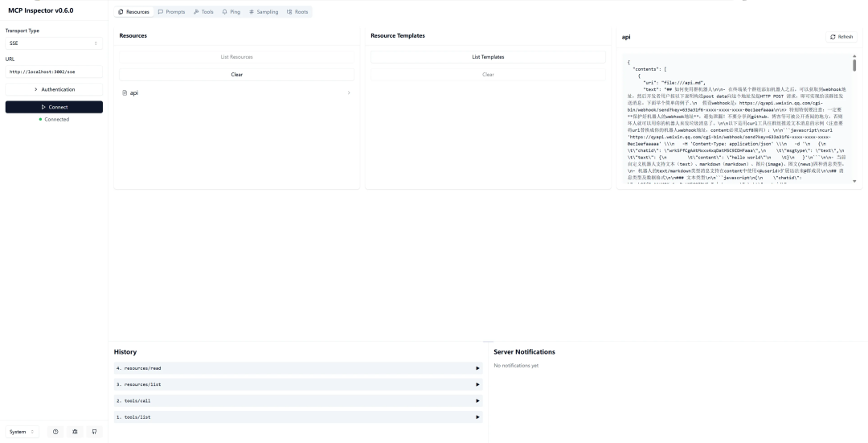Screen dimensions: 868x443
Task: Switch to the Prompts tab
Action: click(172, 11)
